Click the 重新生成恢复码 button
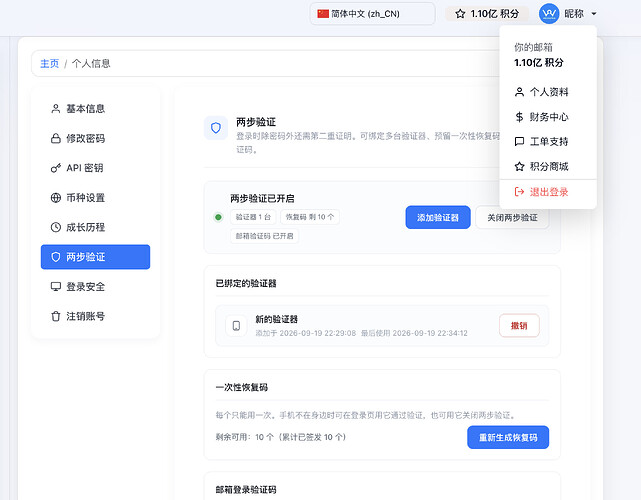The width and height of the screenshot is (641, 500). [x=508, y=437]
